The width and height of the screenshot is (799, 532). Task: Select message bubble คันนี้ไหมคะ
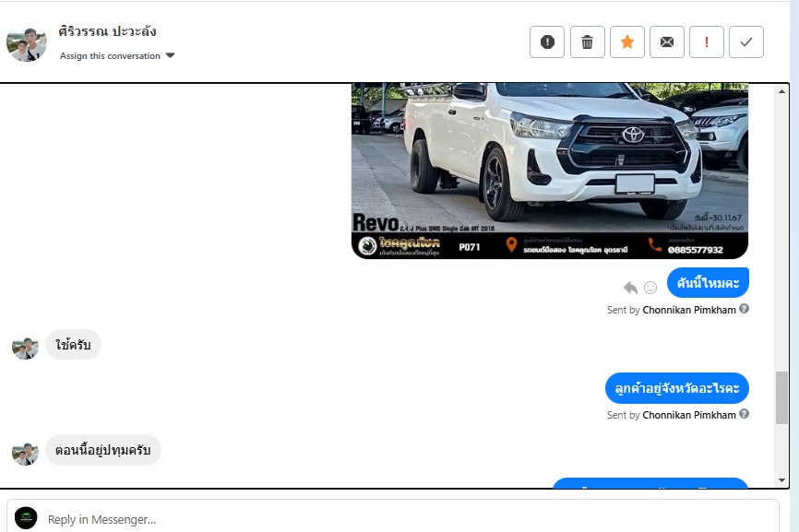tap(708, 282)
